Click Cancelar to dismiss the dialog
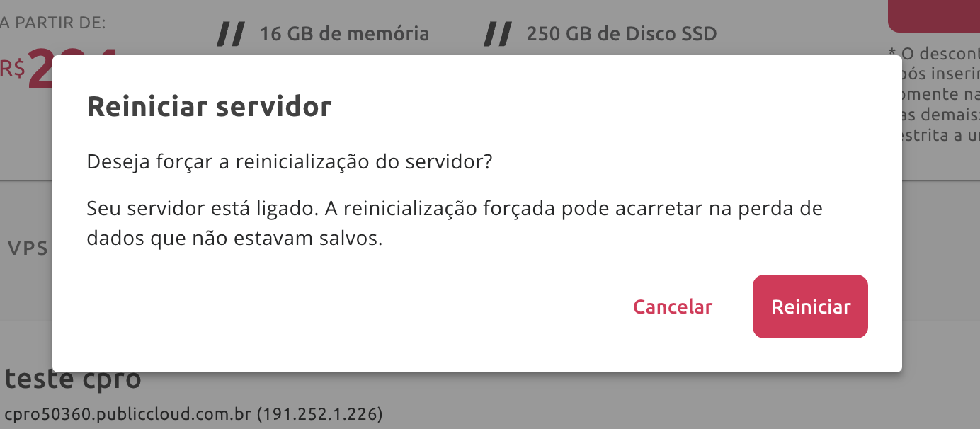Screen dimensions: 980x429 (x=673, y=307)
